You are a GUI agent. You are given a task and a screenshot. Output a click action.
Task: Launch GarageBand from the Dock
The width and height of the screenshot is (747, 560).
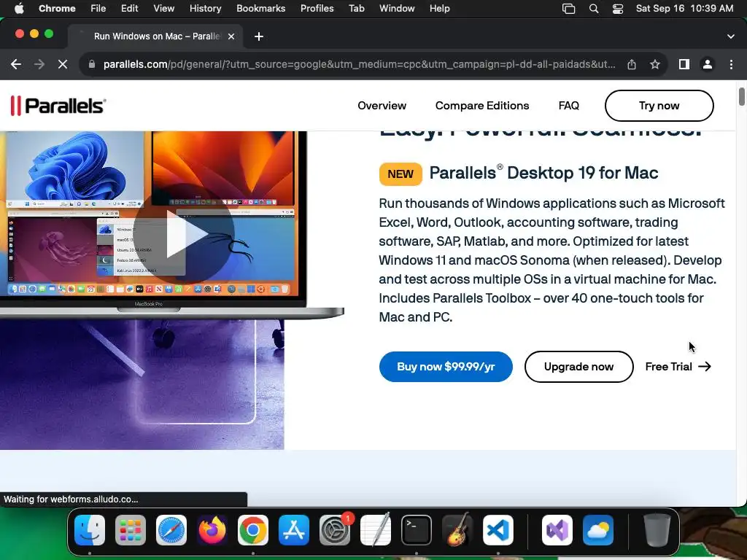click(457, 530)
